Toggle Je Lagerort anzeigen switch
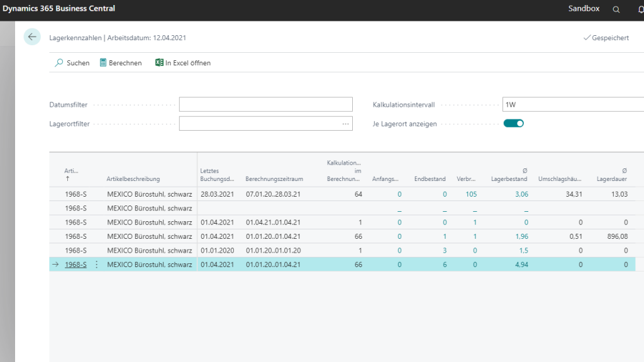This screenshot has width=644, height=362. pos(513,123)
